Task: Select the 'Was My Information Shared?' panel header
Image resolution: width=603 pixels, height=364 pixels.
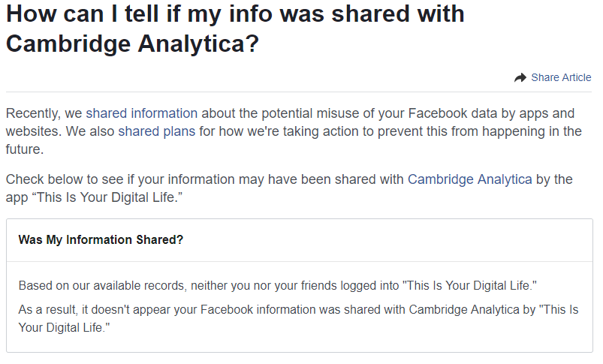Action: (x=101, y=240)
